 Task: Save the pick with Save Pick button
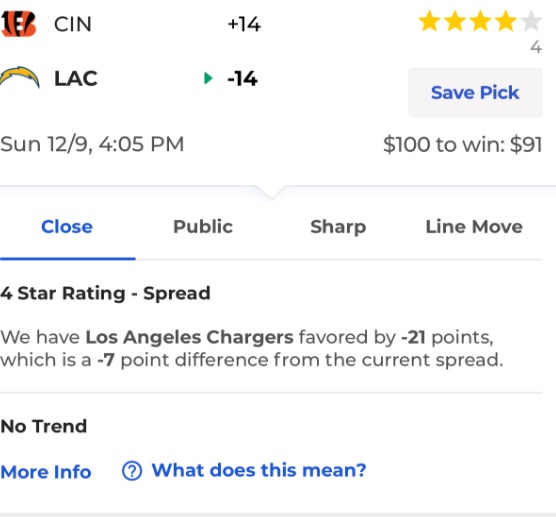[475, 93]
